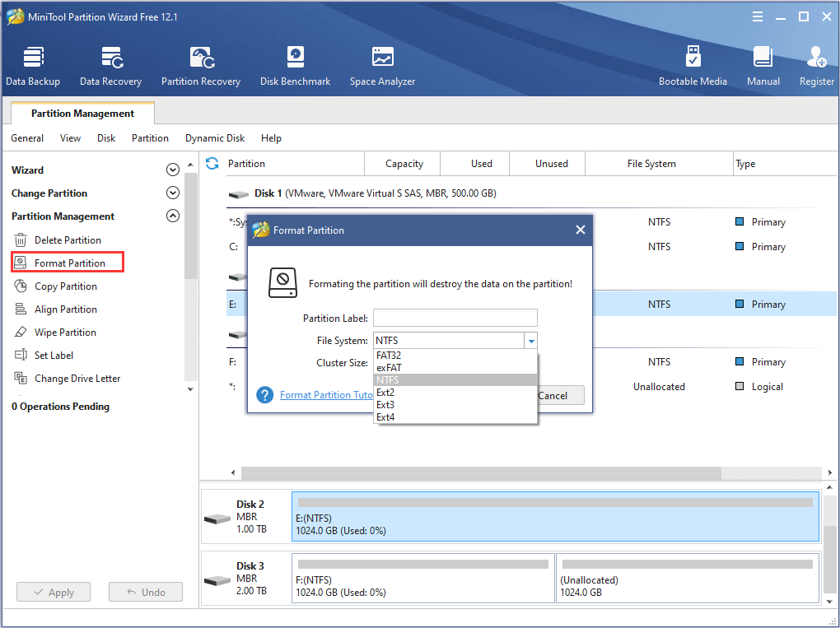Select the F: partition row

pos(531,362)
